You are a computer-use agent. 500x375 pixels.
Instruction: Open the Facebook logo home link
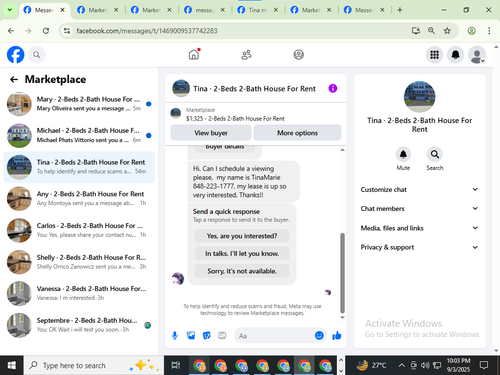point(16,55)
